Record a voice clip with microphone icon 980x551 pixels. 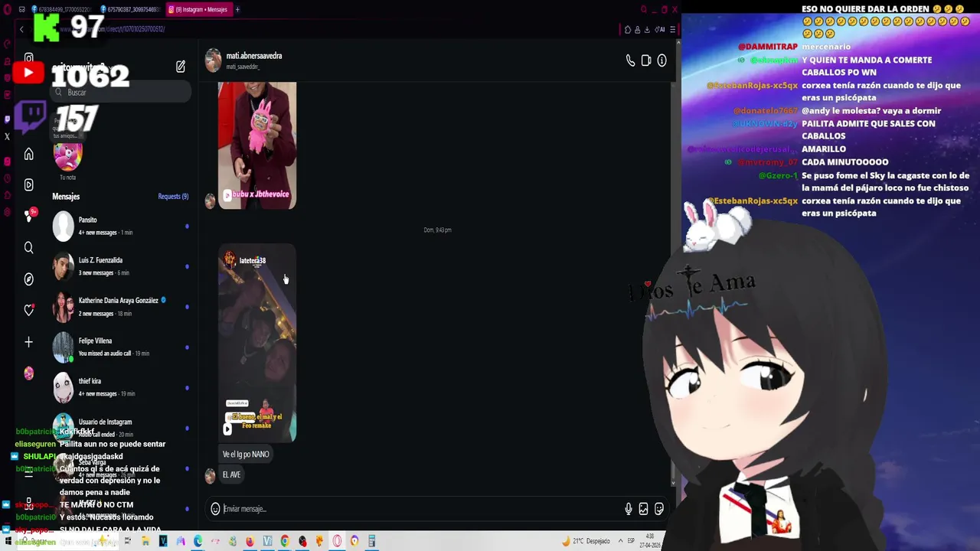pyautogui.click(x=629, y=509)
